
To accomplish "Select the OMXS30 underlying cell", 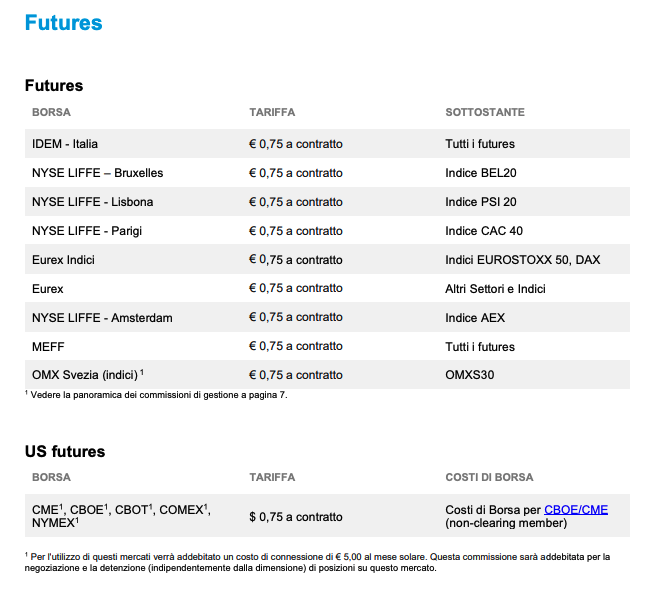I will 469,375.
